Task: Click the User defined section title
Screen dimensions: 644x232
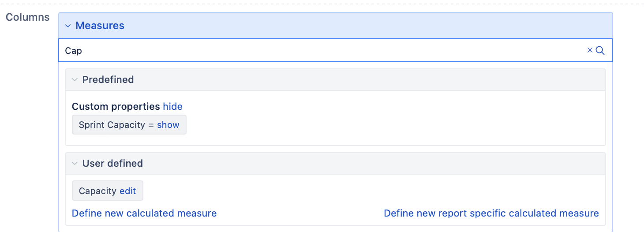Action: click(112, 163)
